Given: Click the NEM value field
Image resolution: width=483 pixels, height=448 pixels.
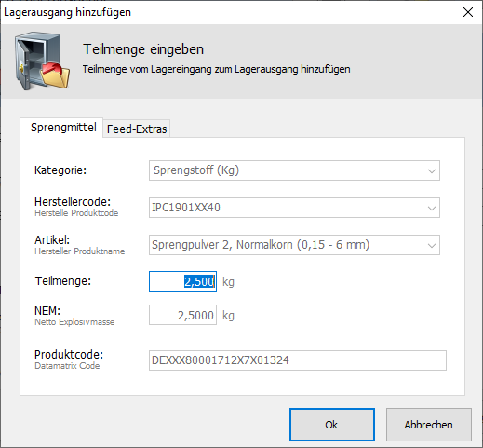Looking at the screenshot, I should pos(182,315).
